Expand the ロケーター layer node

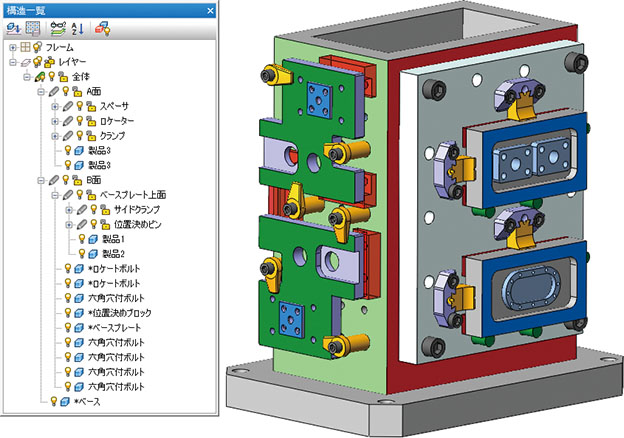coord(54,121)
